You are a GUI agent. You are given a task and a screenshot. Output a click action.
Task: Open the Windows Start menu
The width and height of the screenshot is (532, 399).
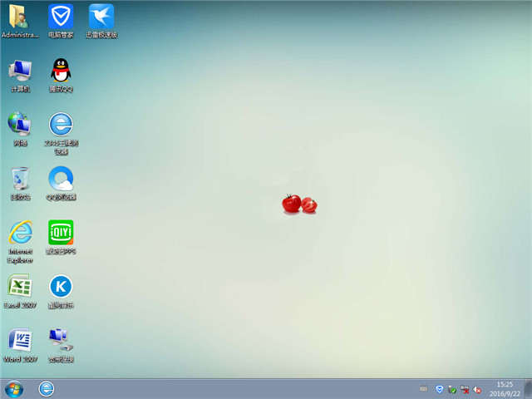click(14, 389)
